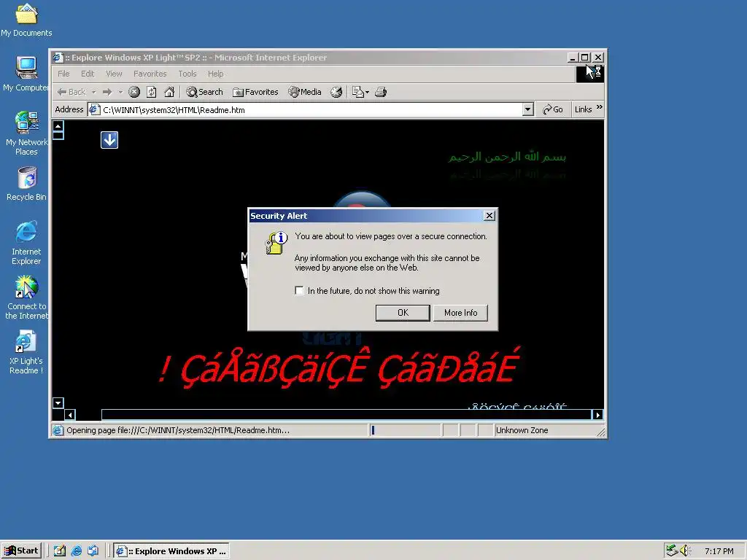Click Show Desktop quick launch icon
Viewport: 747px width, 560px height.
pyautogui.click(x=60, y=551)
